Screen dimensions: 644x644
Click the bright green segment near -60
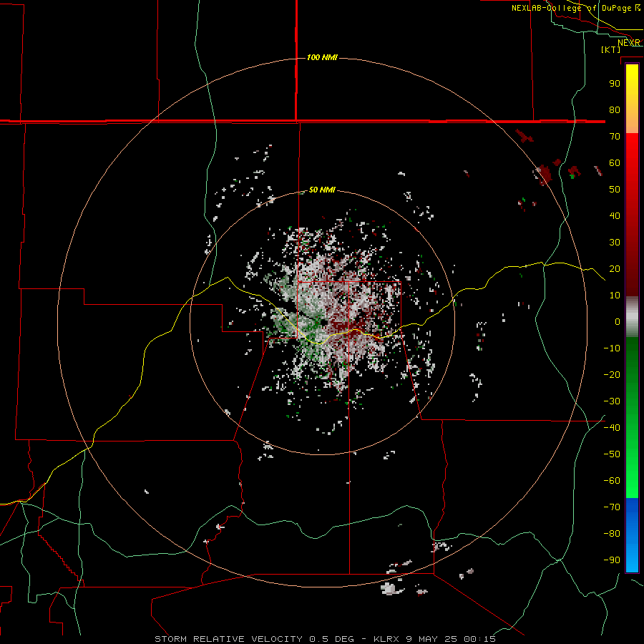coord(632,481)
